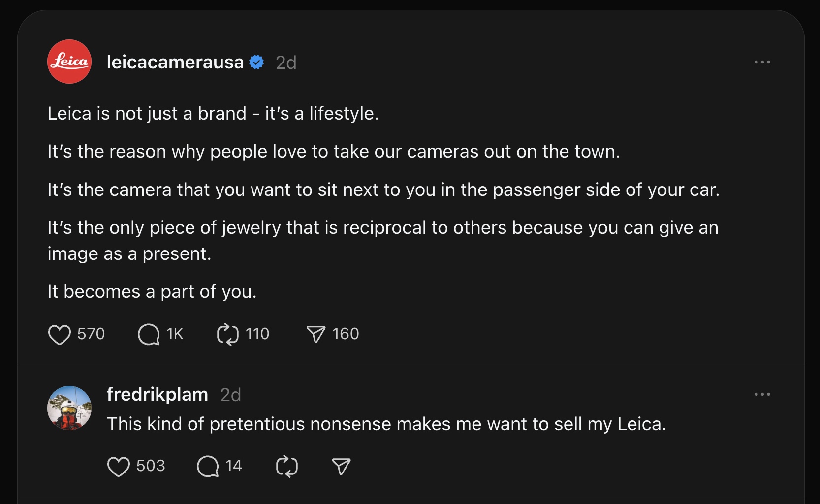
Task: Like the leicacamerausa post
Action: point(60,335)
